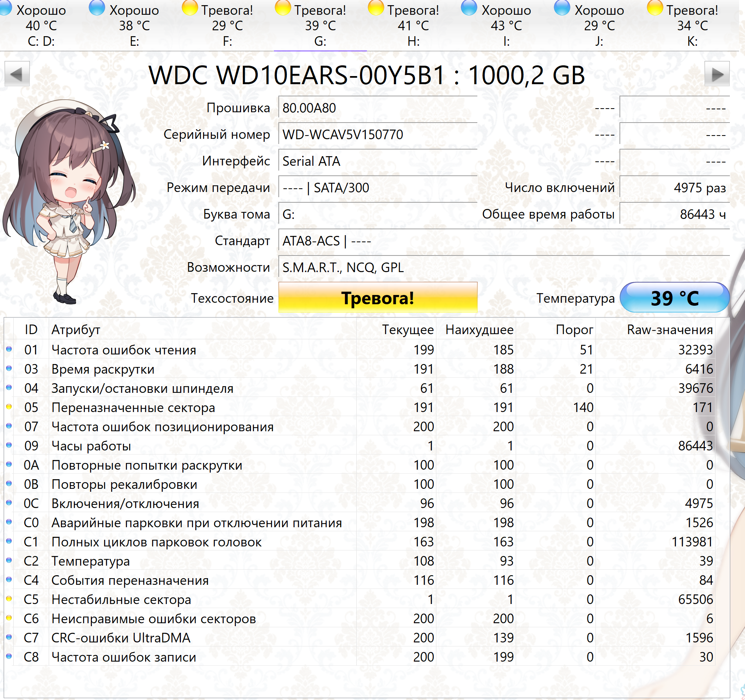The image size is (745, 700).
Task: Click blue status orb of drive I:
Action: coord(469,7)
